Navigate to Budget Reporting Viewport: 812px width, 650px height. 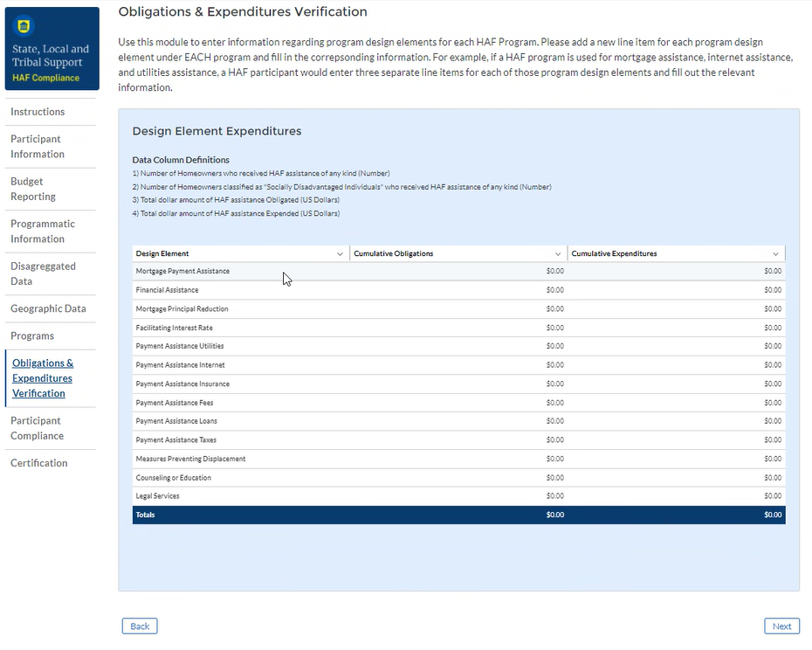click(33, 189)
